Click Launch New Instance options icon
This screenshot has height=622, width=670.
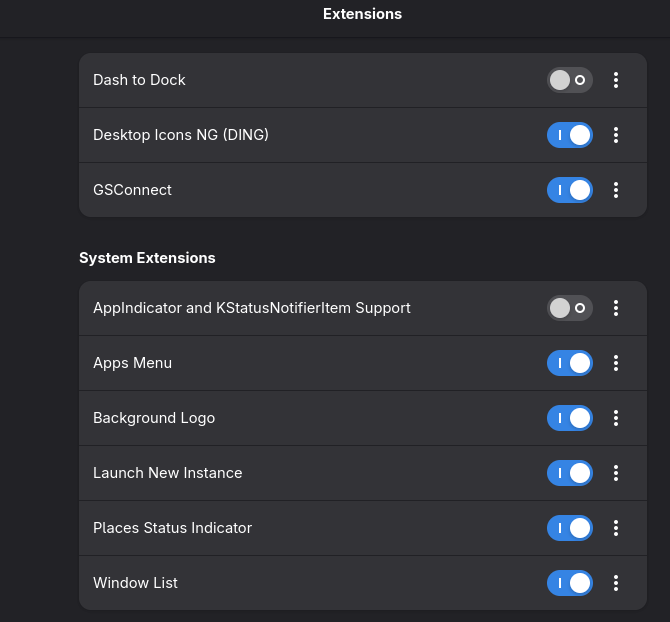coord(616,473)
